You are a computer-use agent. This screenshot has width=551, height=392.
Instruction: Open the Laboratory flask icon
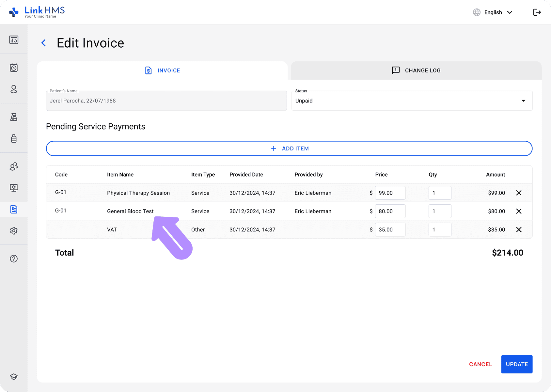click(14, 117)
